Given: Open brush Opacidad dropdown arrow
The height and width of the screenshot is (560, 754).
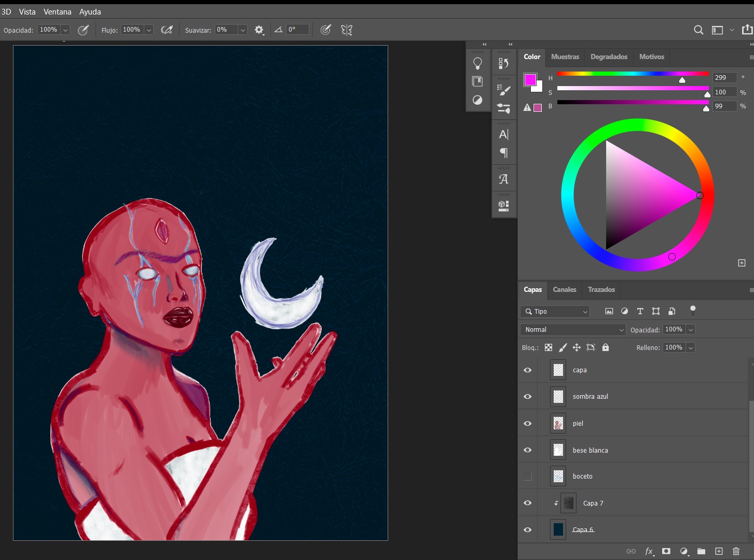Looking at the screenshot, I should point(65,30).
